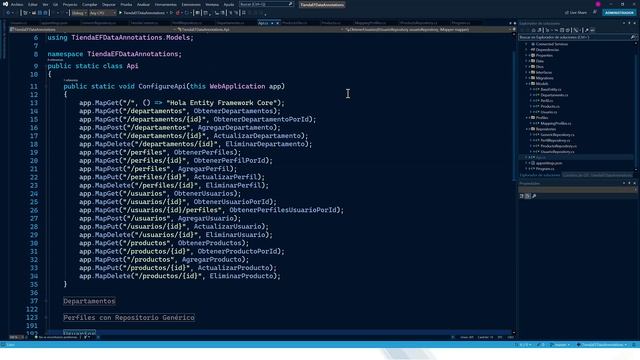640x360 pixels.
Task: Select the Explorador de soluciones bottom tab
Action: (x=540, y=175)
